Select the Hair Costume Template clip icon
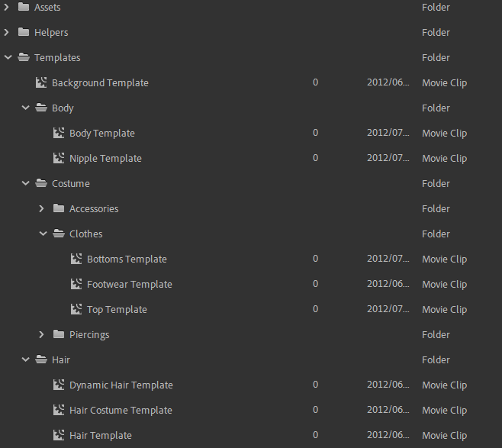 [59, 410]
